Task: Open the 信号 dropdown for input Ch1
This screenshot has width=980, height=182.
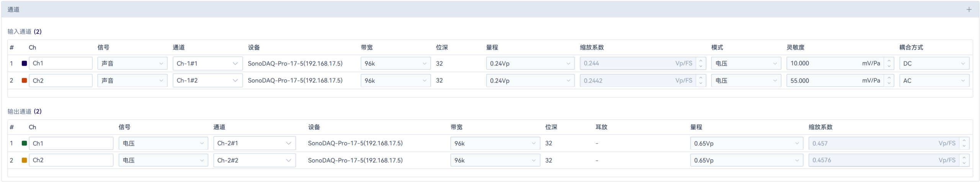Action: click(132, 64)
